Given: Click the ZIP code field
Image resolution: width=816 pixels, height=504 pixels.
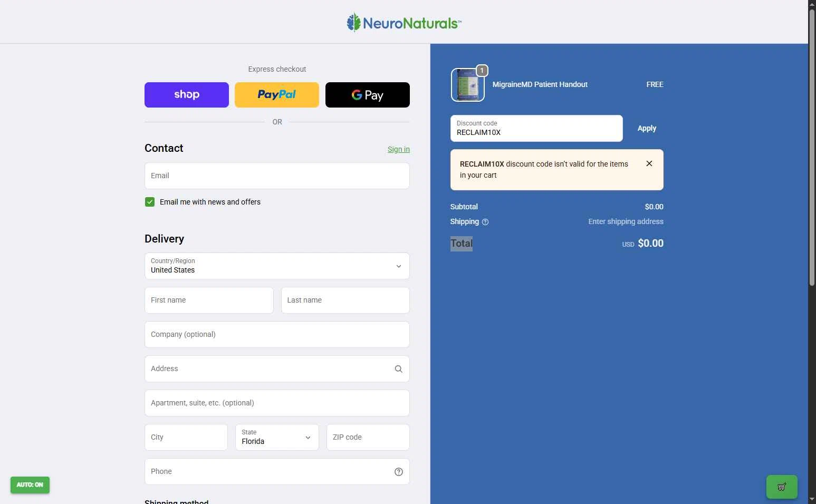Looking at the screenshot, I should pos(368,437).
